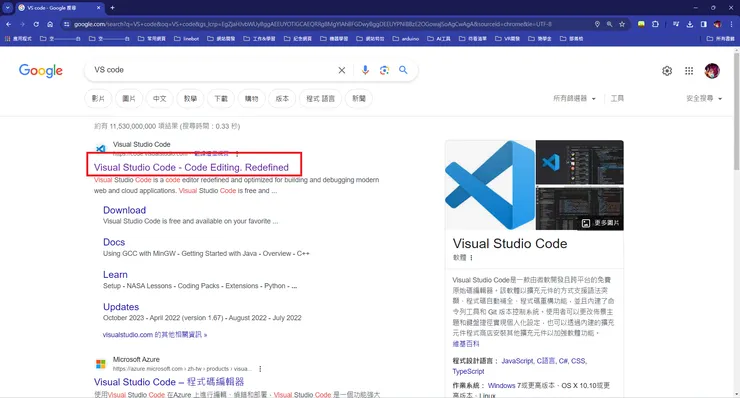
Task: Click the browser forward arrow
Action: pyautogui.click(x=22, y=24)
